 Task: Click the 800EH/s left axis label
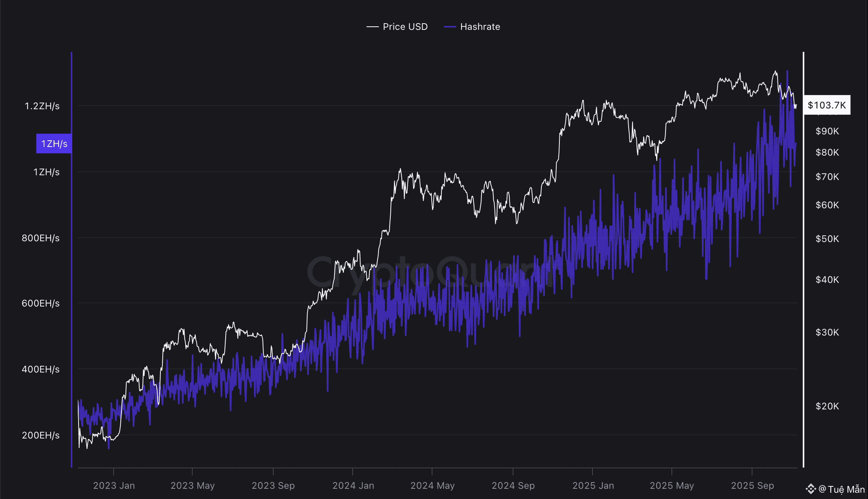tap(40, 238)
